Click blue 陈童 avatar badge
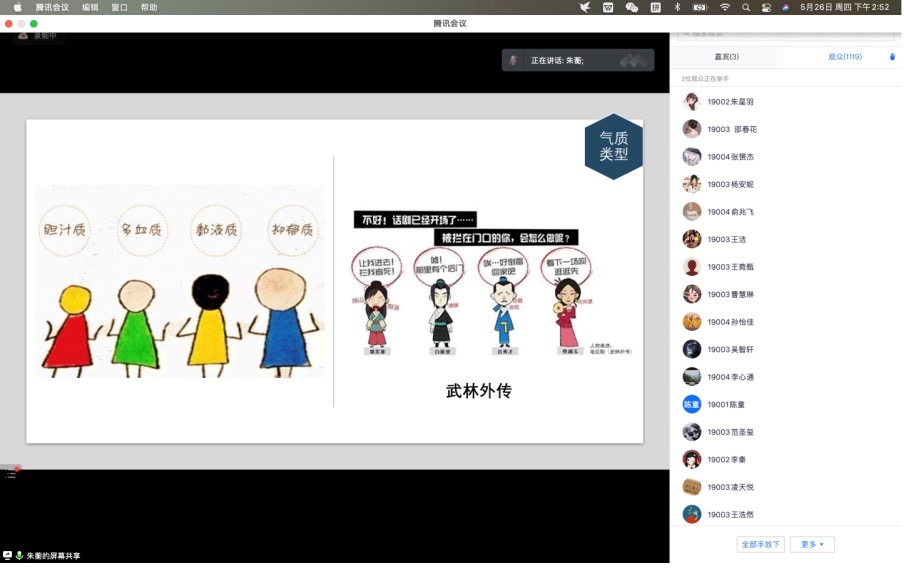Image resolution: width=904 pixels, height=568 pixels. 692,404
